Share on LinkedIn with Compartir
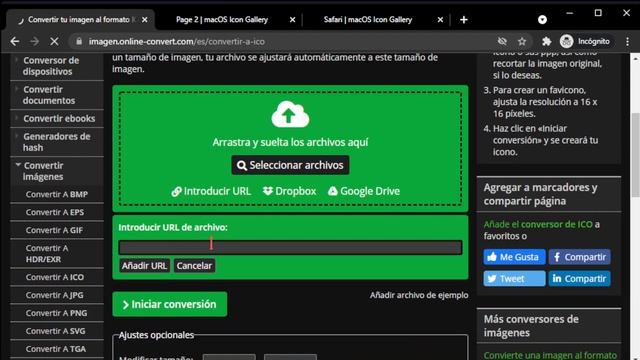Screen dimensions: 640x360 point(580,278)
